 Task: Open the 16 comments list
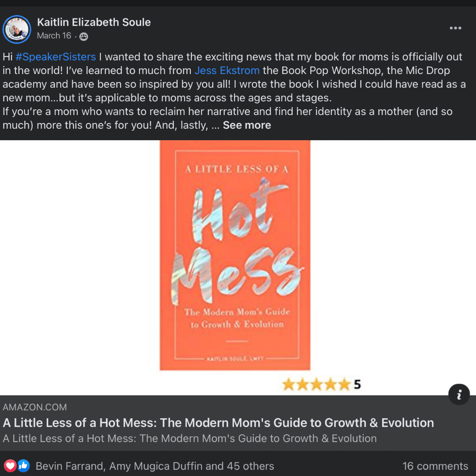[x=435, y=466]
